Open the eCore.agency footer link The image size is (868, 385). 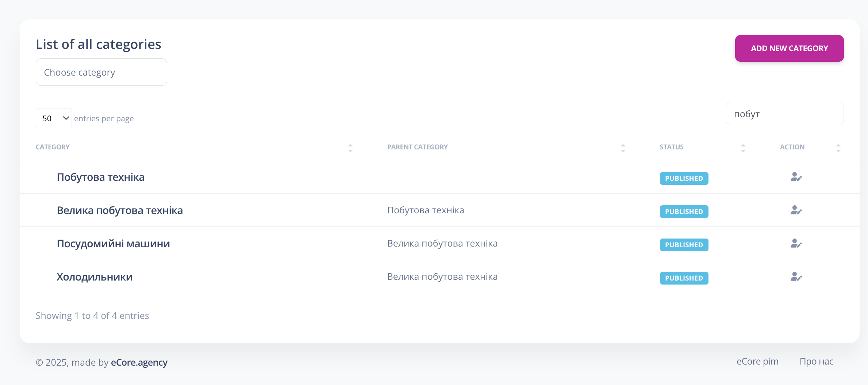click(x=139, y=362)
